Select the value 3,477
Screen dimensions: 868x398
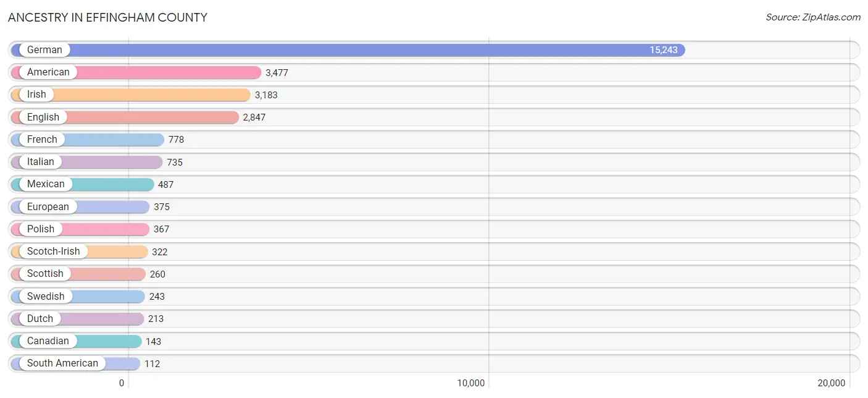(x=277, y=73)
